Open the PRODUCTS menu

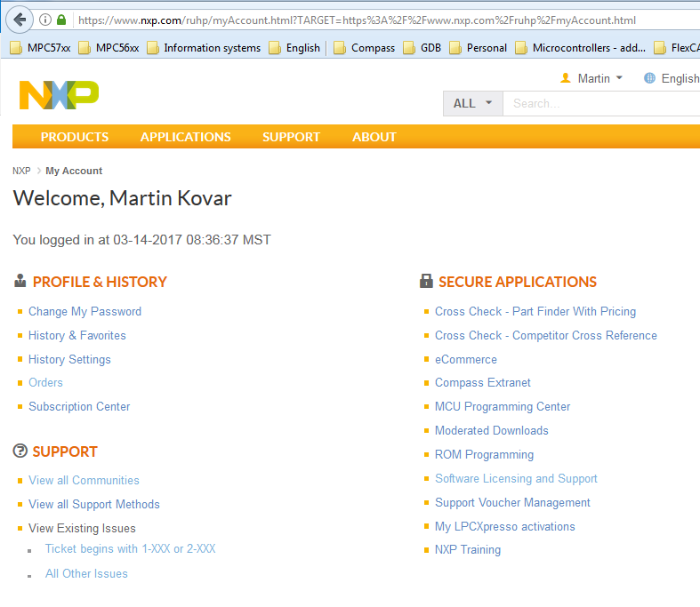point(75,137)
